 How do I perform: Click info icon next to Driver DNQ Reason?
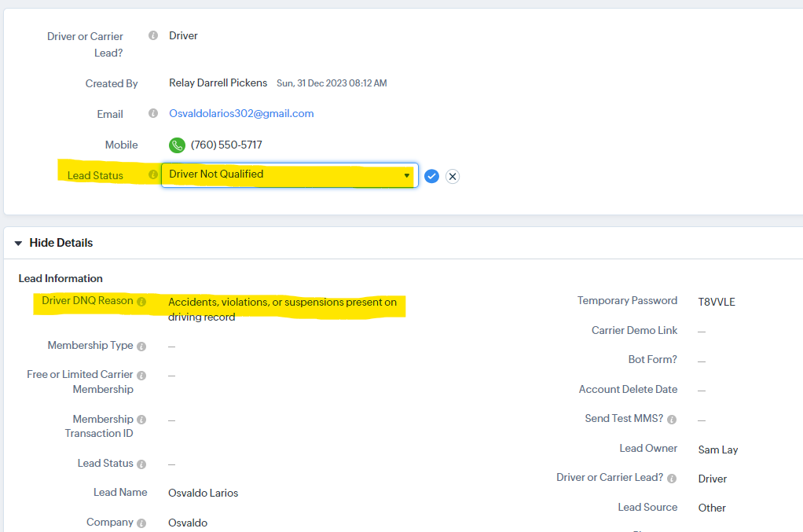[141, 302]
